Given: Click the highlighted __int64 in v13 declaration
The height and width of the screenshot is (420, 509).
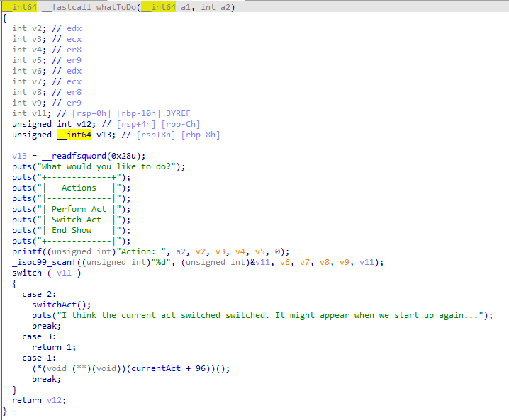Looking at the screenshot, I should click(x=74, y=135).
